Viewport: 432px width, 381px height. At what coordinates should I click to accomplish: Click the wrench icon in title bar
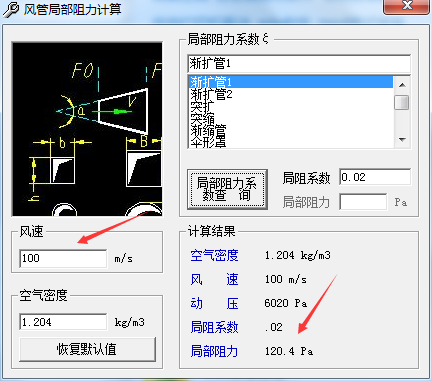tap(11, 9)
